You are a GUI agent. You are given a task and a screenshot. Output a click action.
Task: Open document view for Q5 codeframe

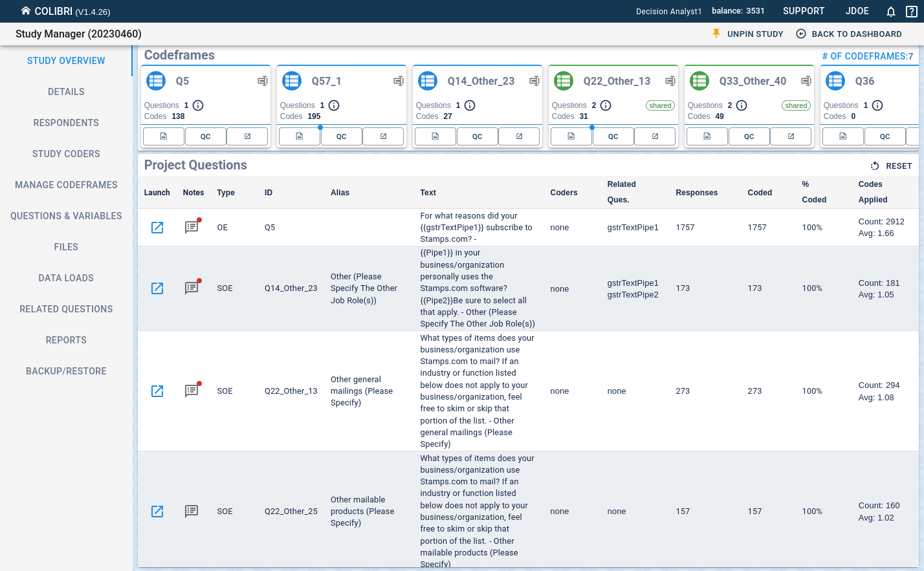(x=164, y=136)
